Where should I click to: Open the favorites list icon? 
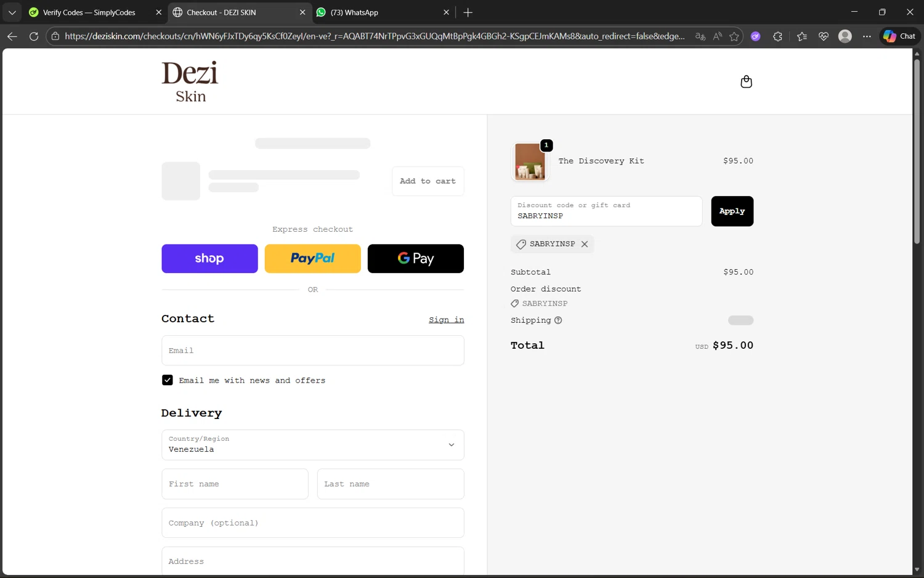click(x=802, y=36)
